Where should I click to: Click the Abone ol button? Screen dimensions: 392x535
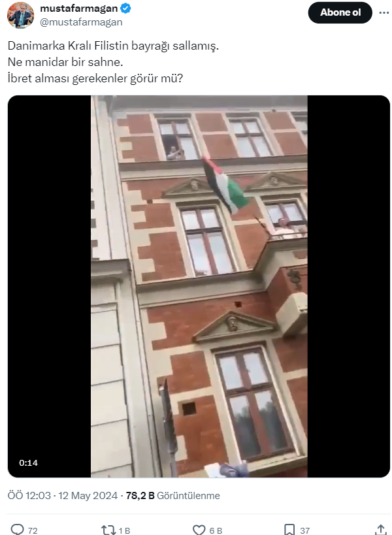coord(340,12)
